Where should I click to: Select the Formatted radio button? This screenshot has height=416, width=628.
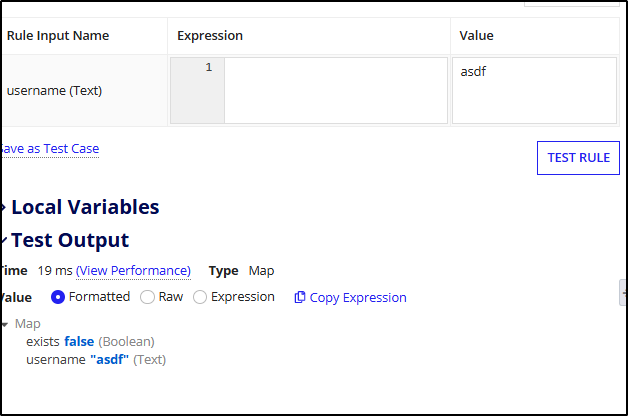58,297
